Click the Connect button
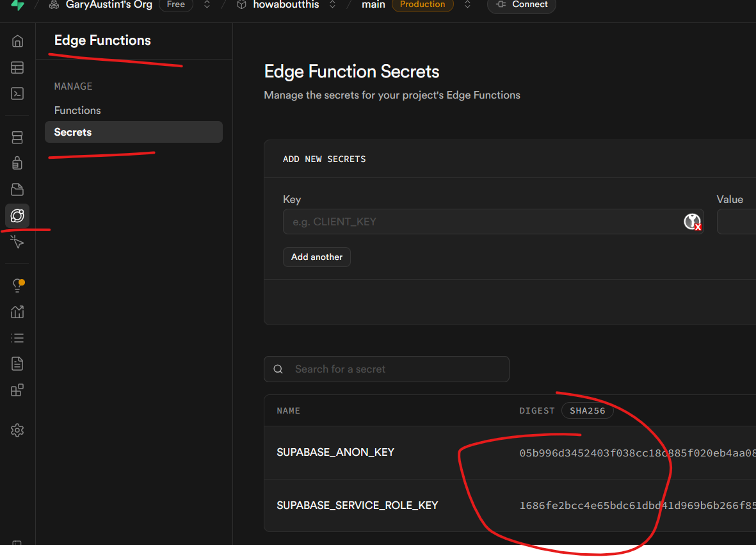The width and height of the screenshot is (756, 557). tap(522, 5)
